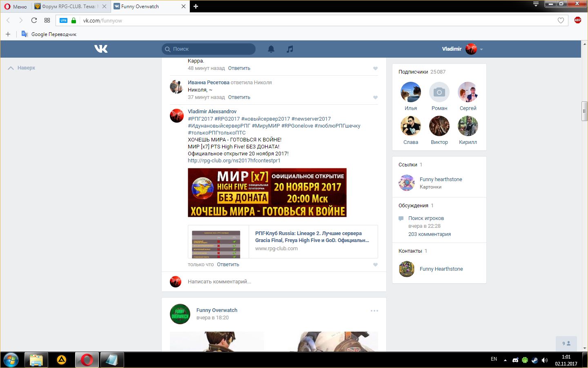588x368 pixels.
Task: Toggle the Opera VPN badge
Action: point(63,20)
